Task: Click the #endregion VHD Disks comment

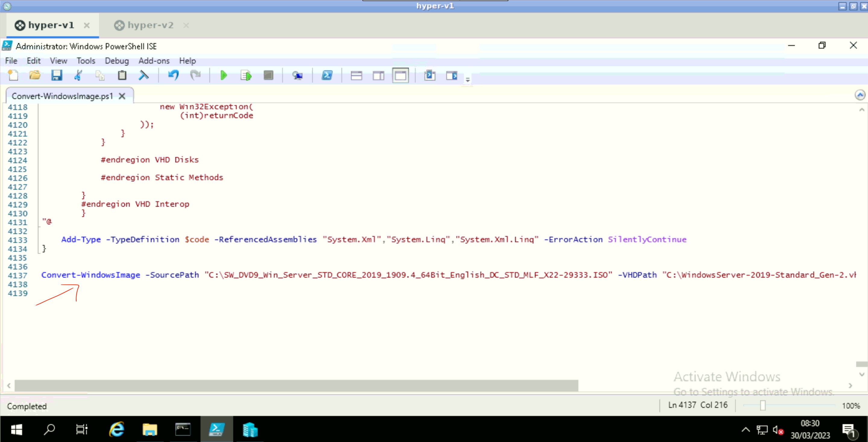Action: click(x=150, y=160)
